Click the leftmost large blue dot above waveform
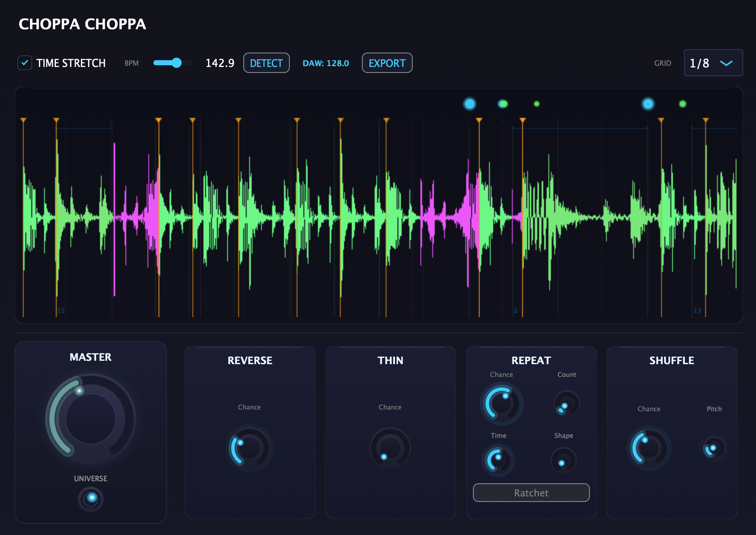 (470, 104)
